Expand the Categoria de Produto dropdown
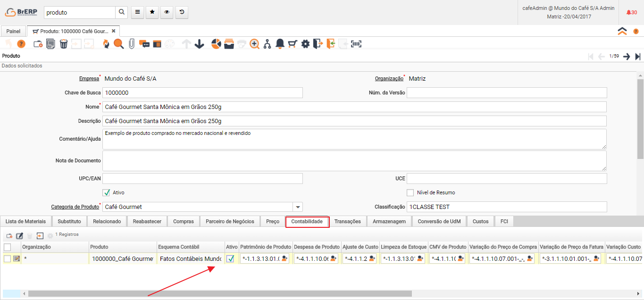This screenshot has height=300, width=644. pyautogui.click(x=298, y=207)
